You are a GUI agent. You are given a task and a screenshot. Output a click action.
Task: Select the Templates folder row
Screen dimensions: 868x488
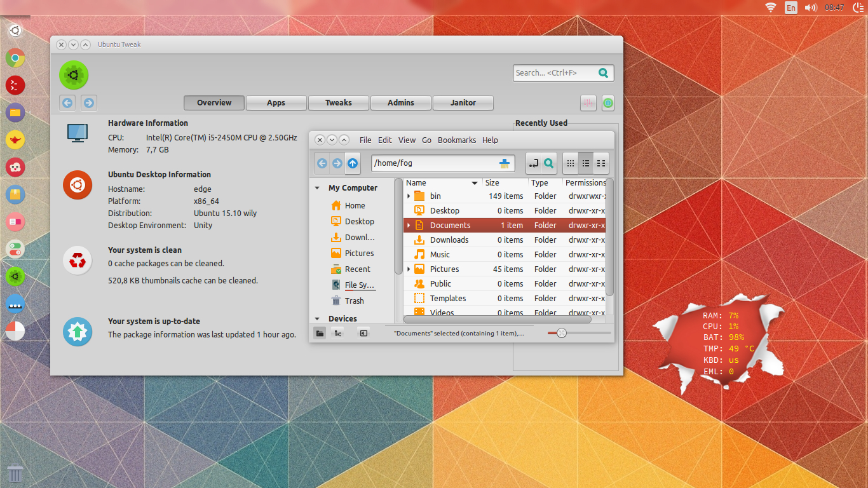click(505, 298)
